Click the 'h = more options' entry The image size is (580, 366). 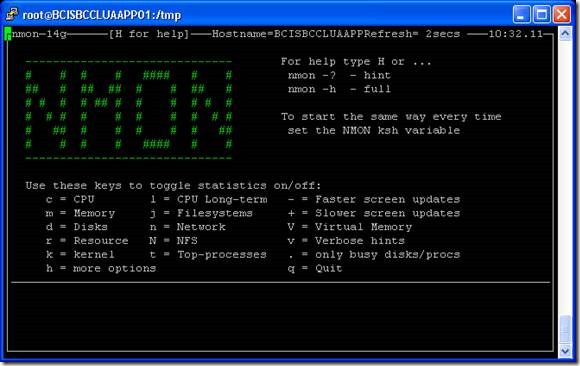[101, 268]
